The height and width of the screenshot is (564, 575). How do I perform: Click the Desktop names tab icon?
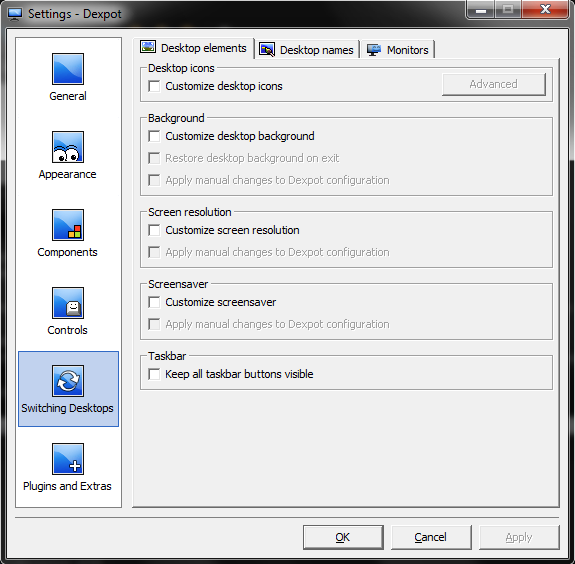[267, 50]
